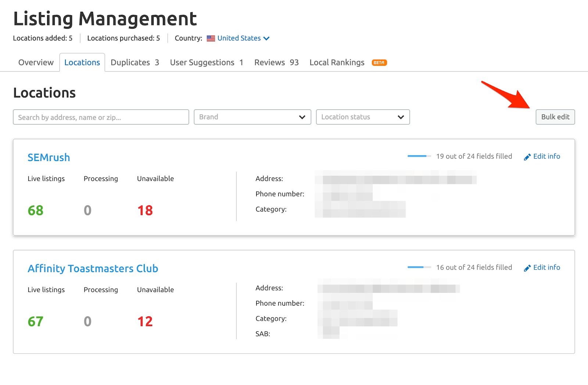This screenshot has height=385, width=588.
Task: Click Edit info link for SEMrush
Action: pos(542,156)
